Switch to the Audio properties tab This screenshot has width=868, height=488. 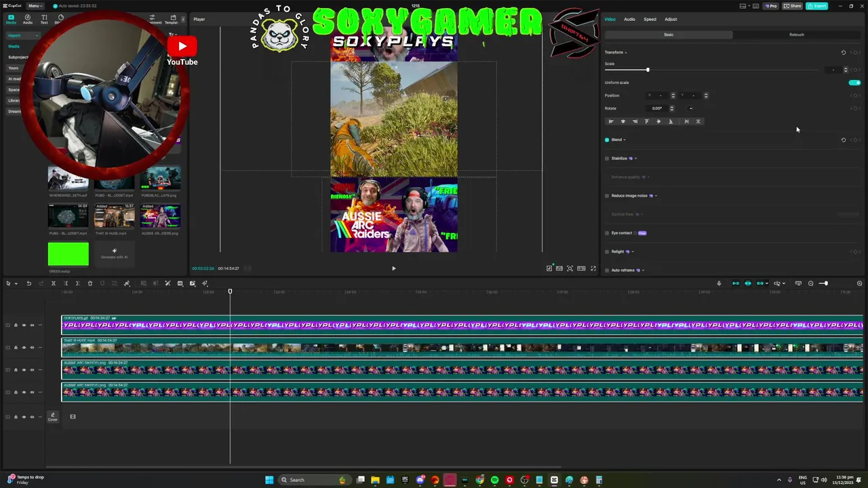coord(629,19)
